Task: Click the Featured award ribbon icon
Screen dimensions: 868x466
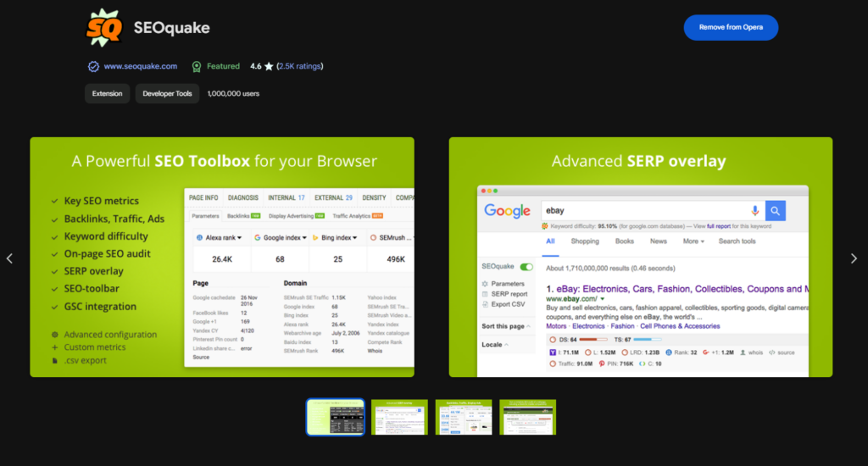Action: coord(197,66)
